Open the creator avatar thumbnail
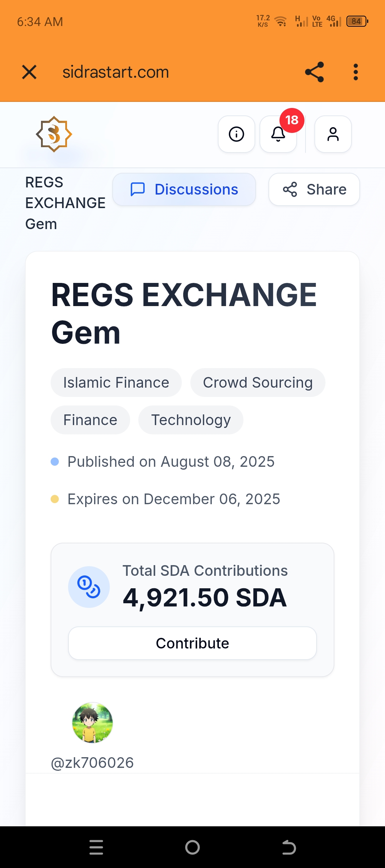This screenshot has height=868, width=385. click(93, 723)
